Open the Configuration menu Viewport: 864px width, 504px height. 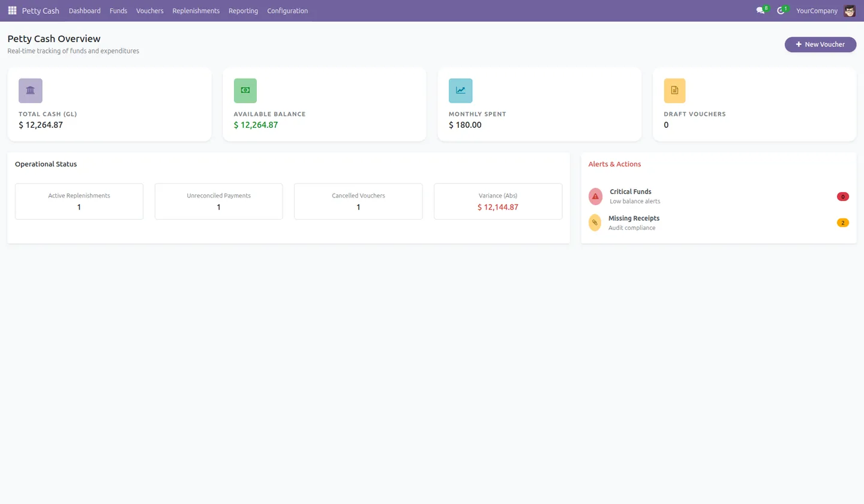point(287,11)
